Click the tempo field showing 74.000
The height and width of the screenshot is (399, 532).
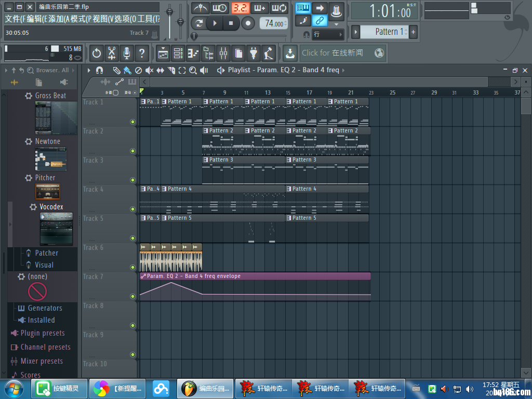tap(273, 23)
